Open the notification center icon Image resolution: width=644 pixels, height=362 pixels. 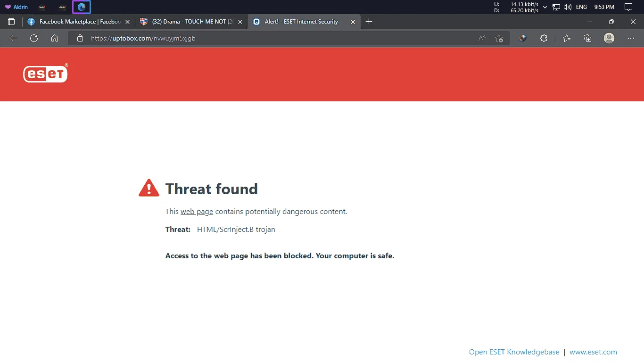click(628, 7)
